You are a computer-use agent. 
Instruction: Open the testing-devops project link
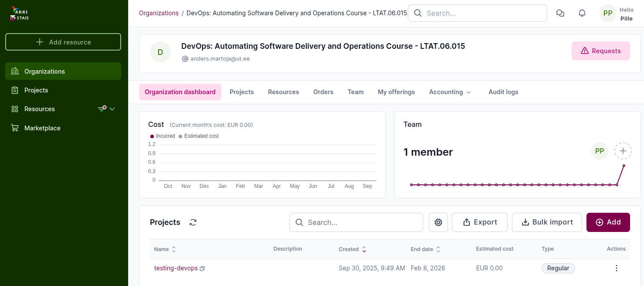176,268
